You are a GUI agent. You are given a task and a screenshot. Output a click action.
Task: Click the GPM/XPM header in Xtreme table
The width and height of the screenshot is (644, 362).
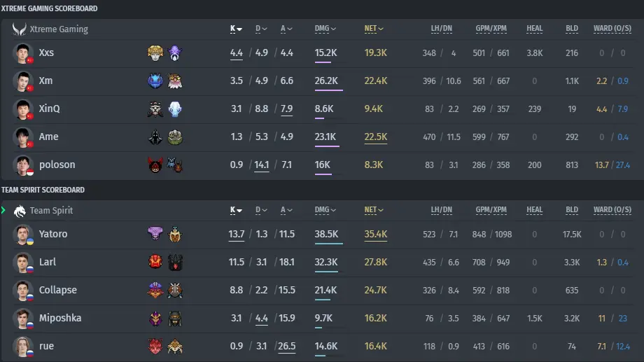tap(491, 29)
